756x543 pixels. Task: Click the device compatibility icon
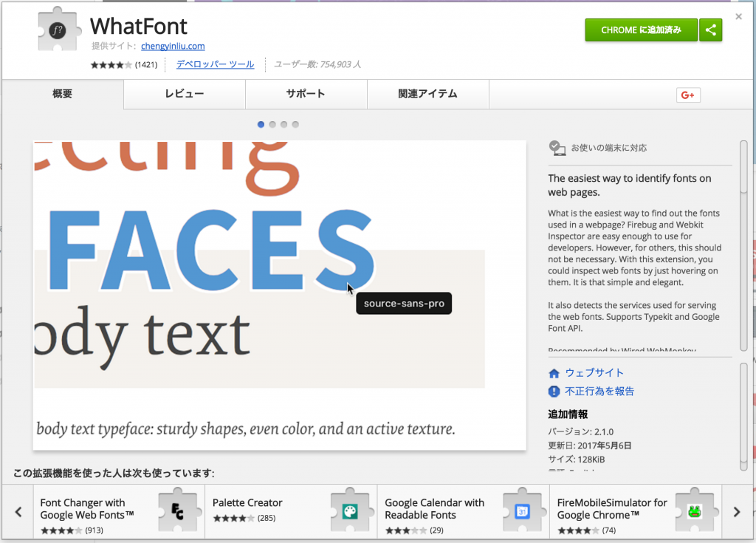point(557,148)
